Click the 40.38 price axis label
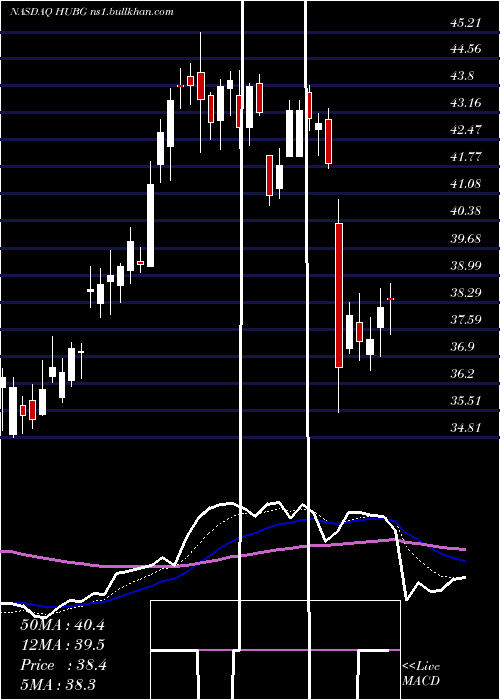 click(x=466, y=210)
